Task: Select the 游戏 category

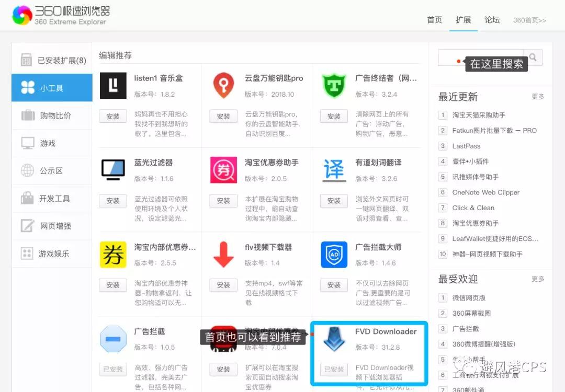Action: pyautogui.click(x=52, y=143)
